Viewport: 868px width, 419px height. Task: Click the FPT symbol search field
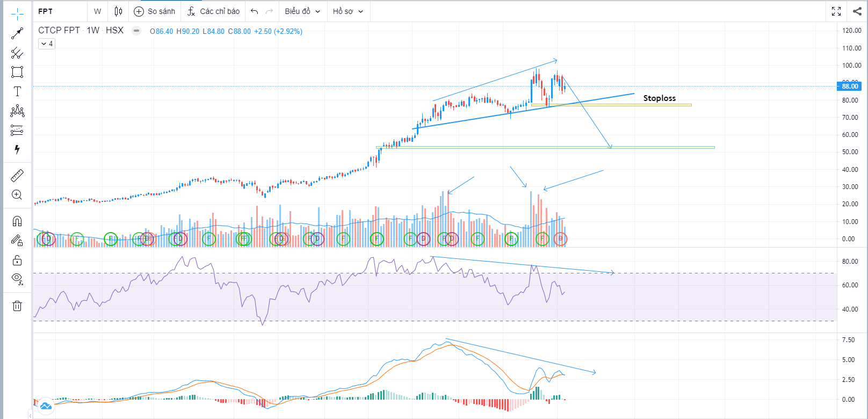click(x=60, y=11)
